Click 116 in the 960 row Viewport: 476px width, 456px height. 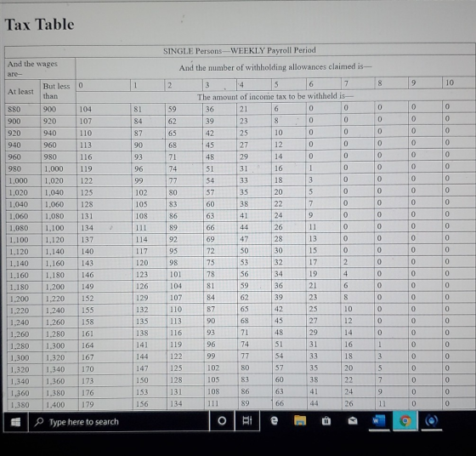point(86,157)
